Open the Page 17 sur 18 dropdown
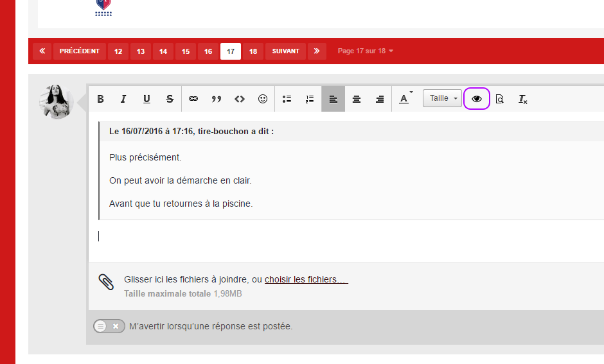The image size is (604, 364). pos(365,51)
